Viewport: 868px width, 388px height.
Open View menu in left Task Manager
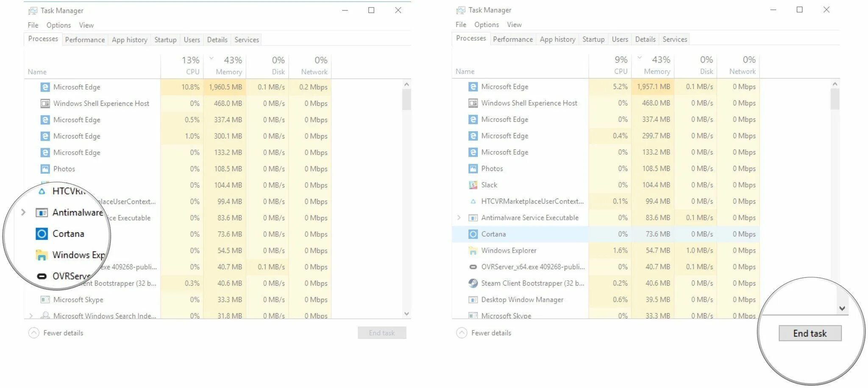(x=86, y=25)
